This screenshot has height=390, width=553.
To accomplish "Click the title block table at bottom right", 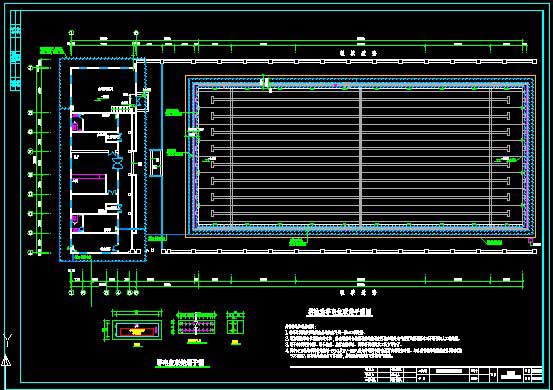I will click(452, 374).
